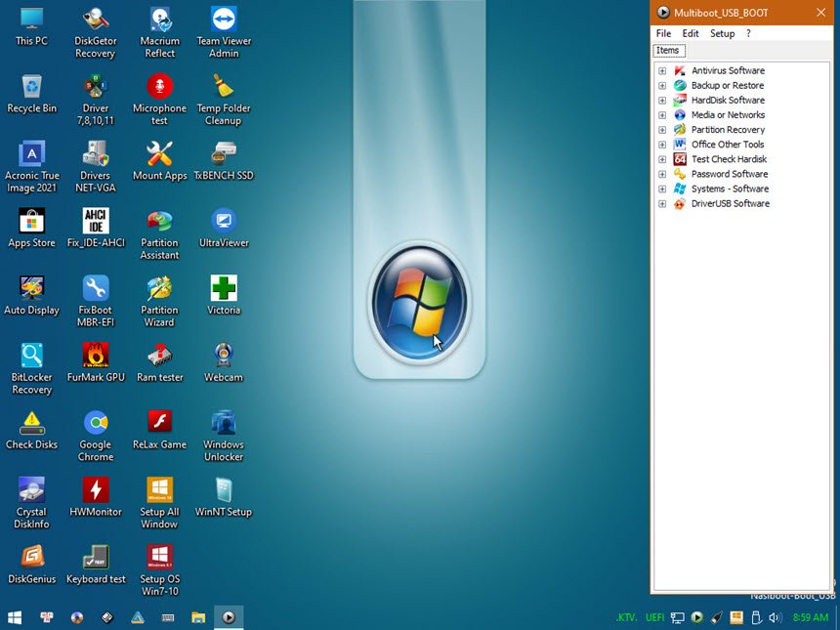Open the Mount Apps shortcut
The image size is (840, 630).
click(x=159, y=161)
